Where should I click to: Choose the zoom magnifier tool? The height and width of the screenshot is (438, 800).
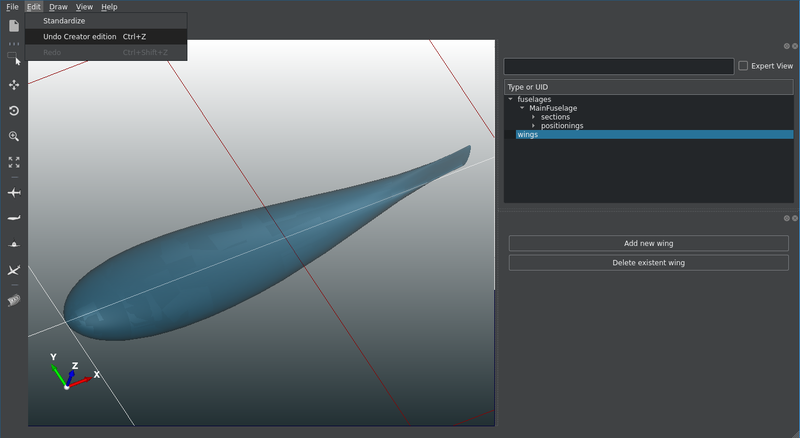(14, 136)
